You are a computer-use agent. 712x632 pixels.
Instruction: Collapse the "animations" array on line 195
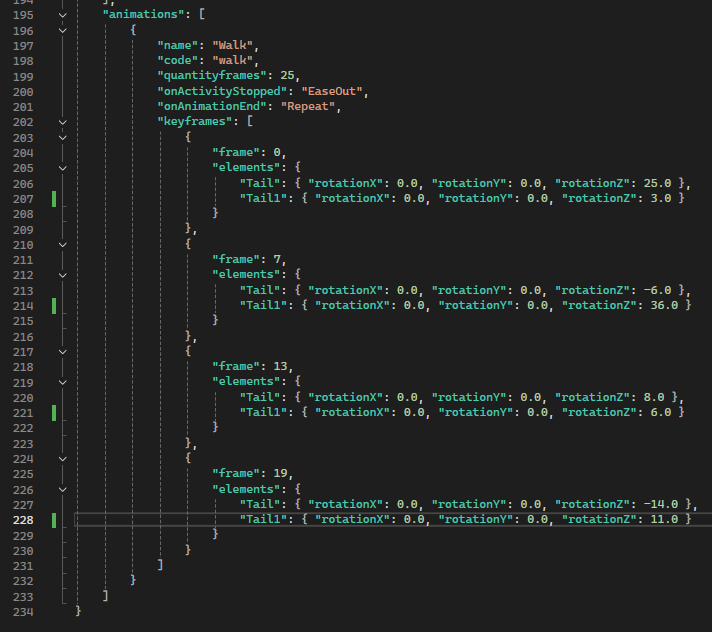click(x=63, y=16)
